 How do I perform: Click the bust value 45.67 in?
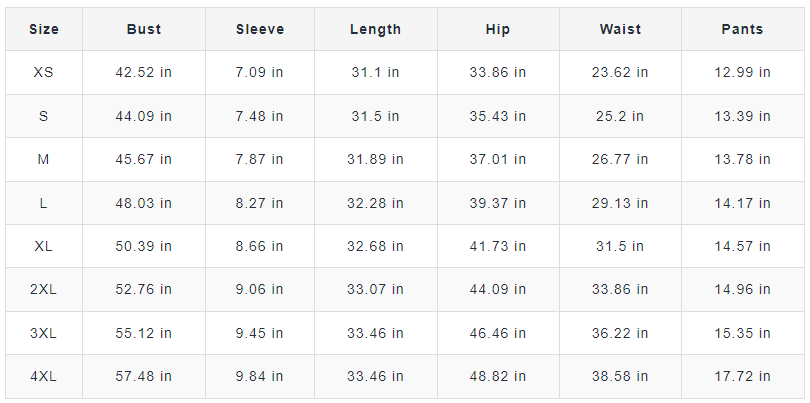click(x=145, y=160)
